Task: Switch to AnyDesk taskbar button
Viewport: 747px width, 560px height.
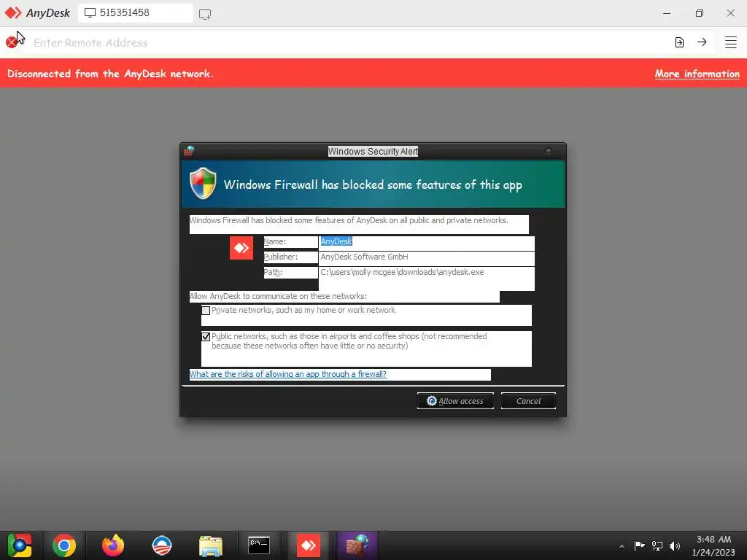Action: pos(309,545)
